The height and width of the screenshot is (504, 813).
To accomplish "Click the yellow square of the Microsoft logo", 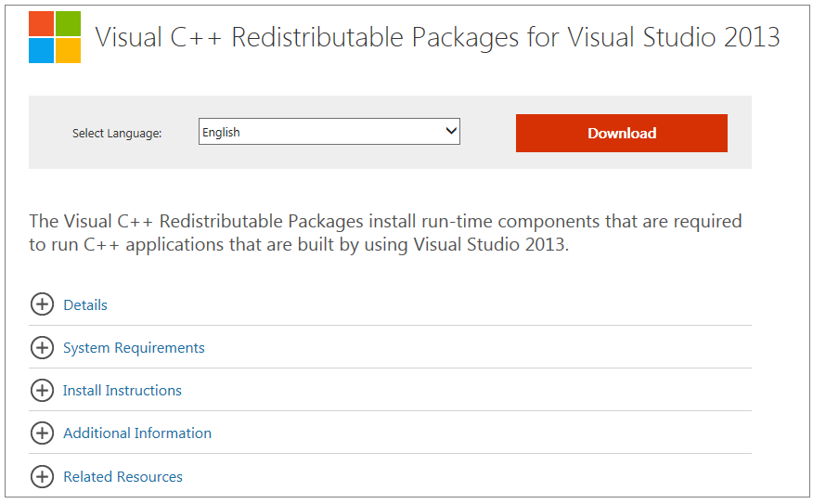I will pyautogui.click(x=68, y=51).
